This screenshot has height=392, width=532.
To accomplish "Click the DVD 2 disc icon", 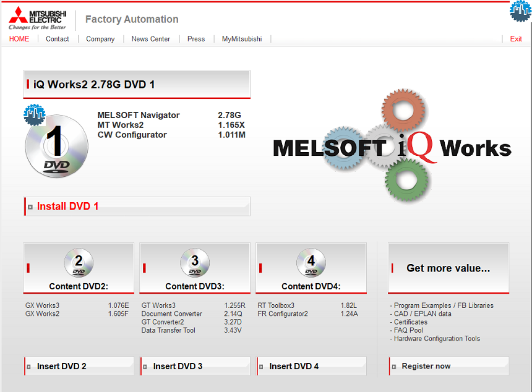I will (79, 263).
